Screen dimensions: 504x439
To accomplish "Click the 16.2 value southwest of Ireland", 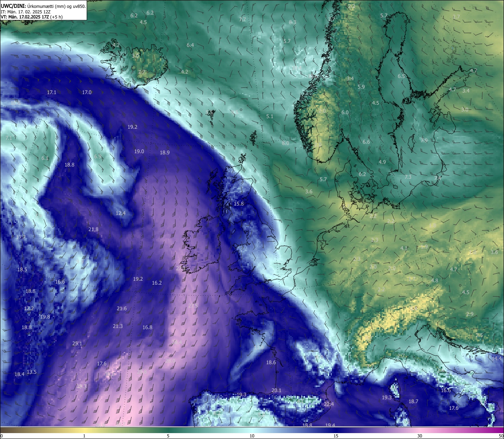I will tap(157, 283).
